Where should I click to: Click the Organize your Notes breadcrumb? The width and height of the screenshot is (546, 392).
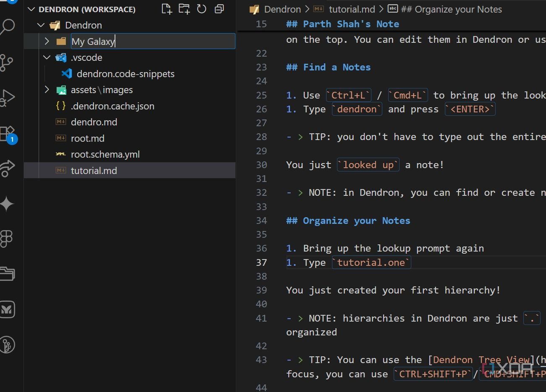(451, 9)
